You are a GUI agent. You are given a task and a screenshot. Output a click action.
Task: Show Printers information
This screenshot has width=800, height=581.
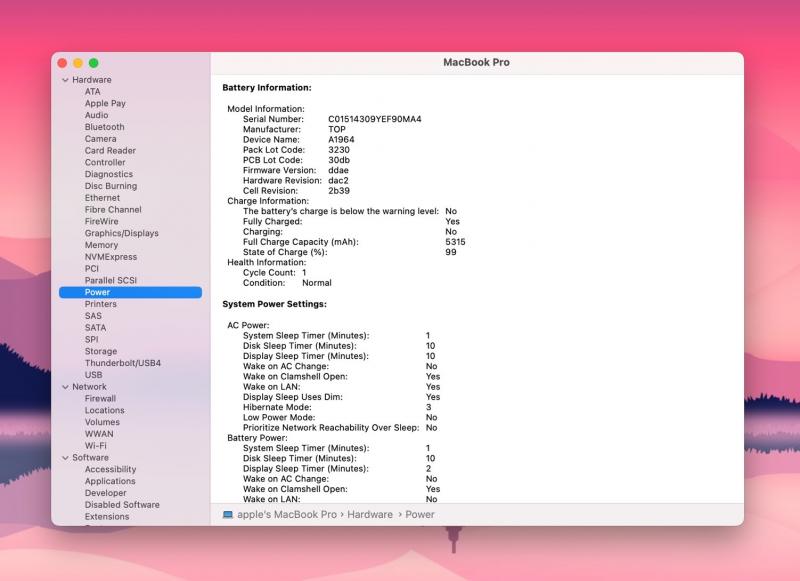click(x=101, y=304)
